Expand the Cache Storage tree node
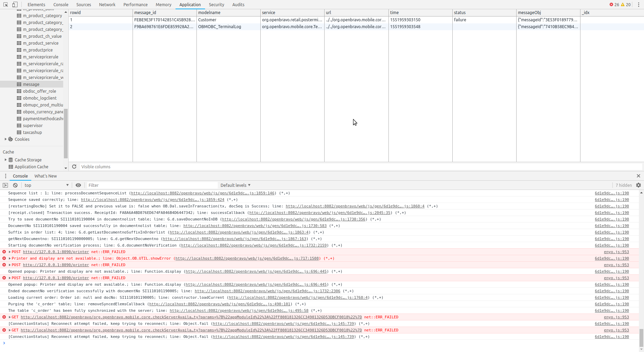Image resolution: width=644 pixels, height=352 pixels. 5,160
